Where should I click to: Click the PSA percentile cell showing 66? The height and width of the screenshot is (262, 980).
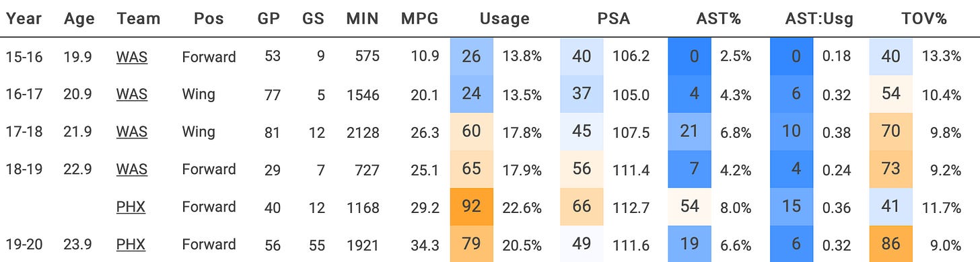(x=581, y=207)
